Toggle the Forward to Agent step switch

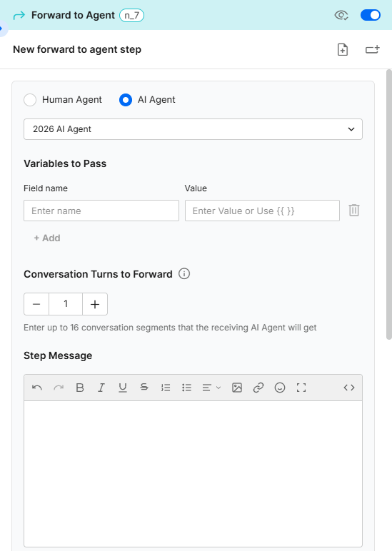371,15
